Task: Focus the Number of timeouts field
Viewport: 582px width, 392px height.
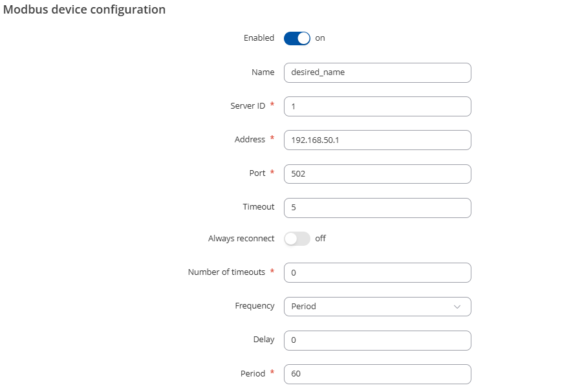Action: [378, 273]
